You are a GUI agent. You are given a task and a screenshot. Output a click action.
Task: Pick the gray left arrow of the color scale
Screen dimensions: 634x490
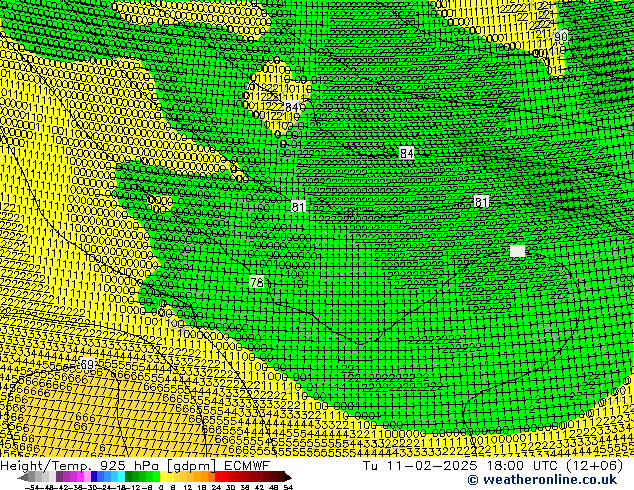[x=23, y=477]
